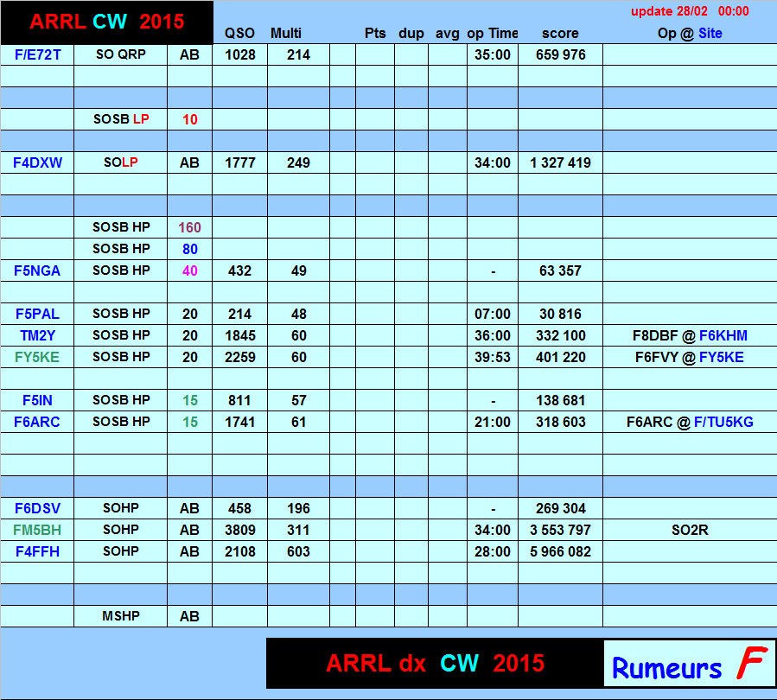Click the F/E72T callsign
This screenshot has width=777, height=700.
click(x=38, y=54)
